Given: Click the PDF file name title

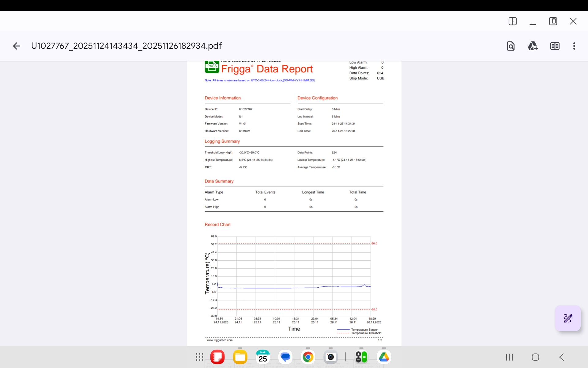Looking at the screenshot, I should click(x=126, y=46).
